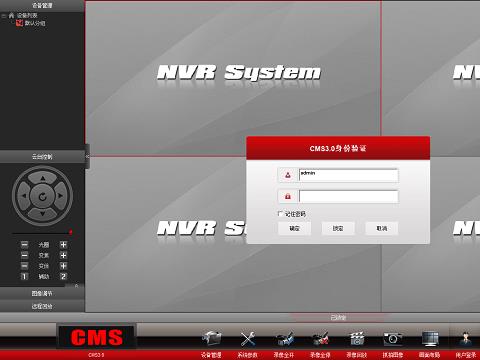The width and height of the screenshot is (480, 360).
Task: Open system parameters crossed-tools icon
Action: (x=248, y=339)
